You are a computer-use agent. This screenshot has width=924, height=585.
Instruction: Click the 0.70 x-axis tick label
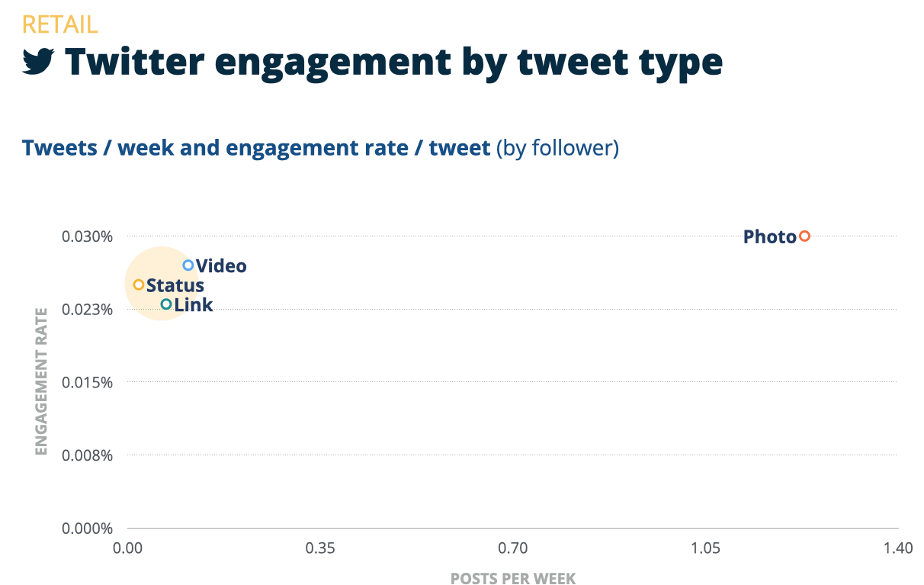click(512, 548)
